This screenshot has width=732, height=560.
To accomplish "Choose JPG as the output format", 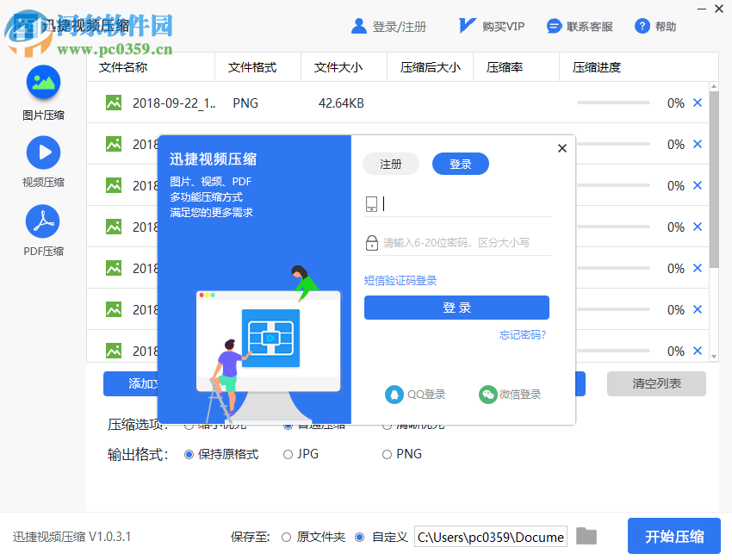I will tap(287, 454).
